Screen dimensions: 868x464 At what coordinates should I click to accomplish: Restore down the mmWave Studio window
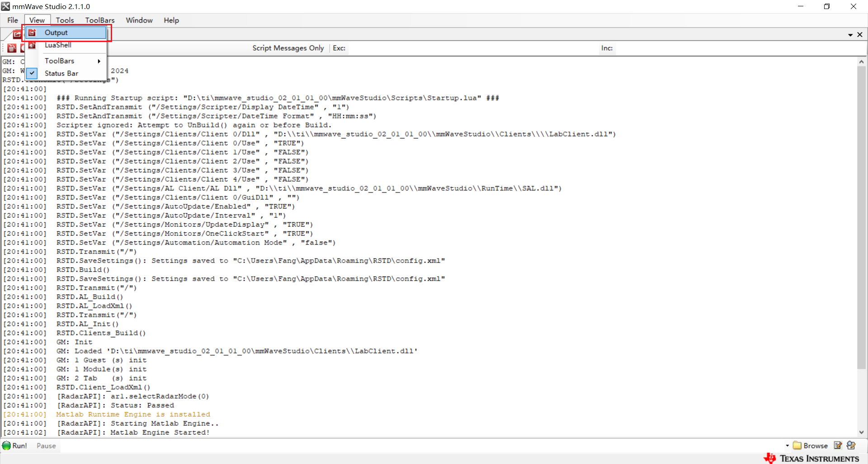[x=827, y=6]
